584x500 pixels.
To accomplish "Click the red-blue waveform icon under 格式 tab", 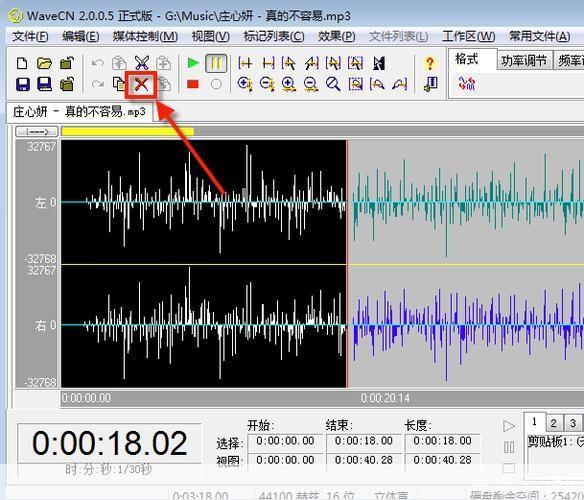I will (467, 84).
